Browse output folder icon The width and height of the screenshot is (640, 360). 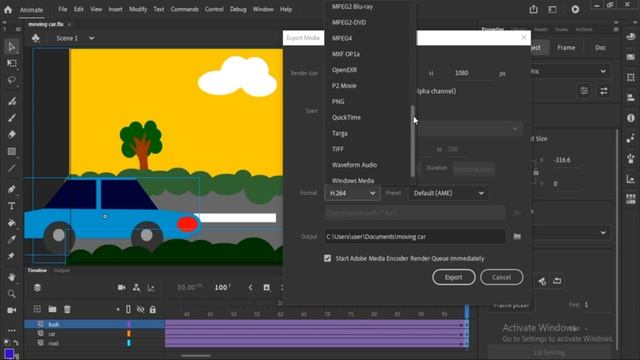[517, 236]
